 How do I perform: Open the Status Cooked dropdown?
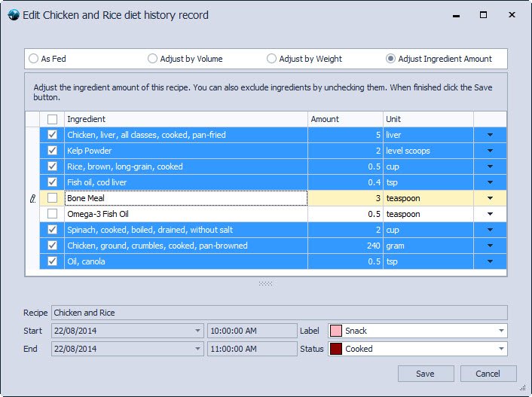(501, 349)
